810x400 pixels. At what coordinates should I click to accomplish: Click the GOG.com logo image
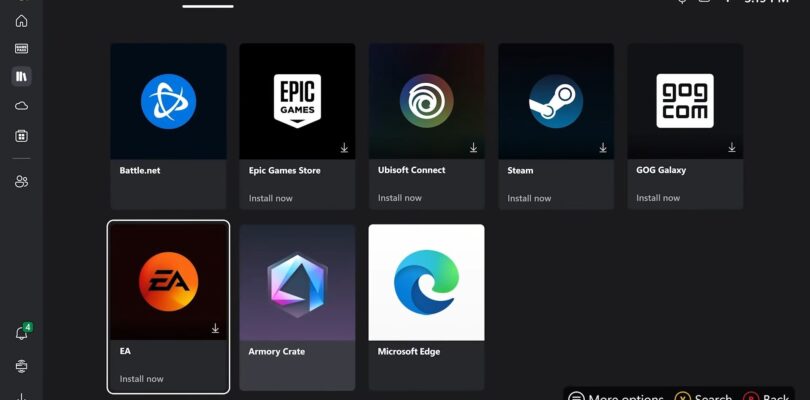(685, 101)
